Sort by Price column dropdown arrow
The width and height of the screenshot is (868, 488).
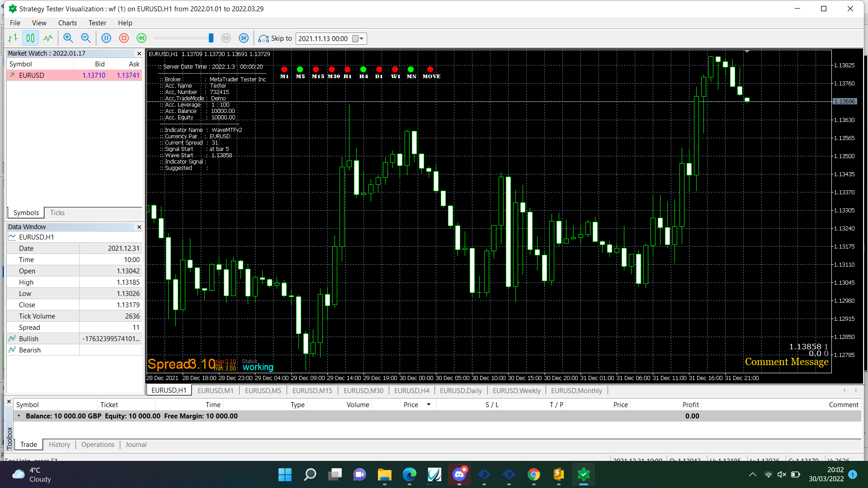[429, 404]
